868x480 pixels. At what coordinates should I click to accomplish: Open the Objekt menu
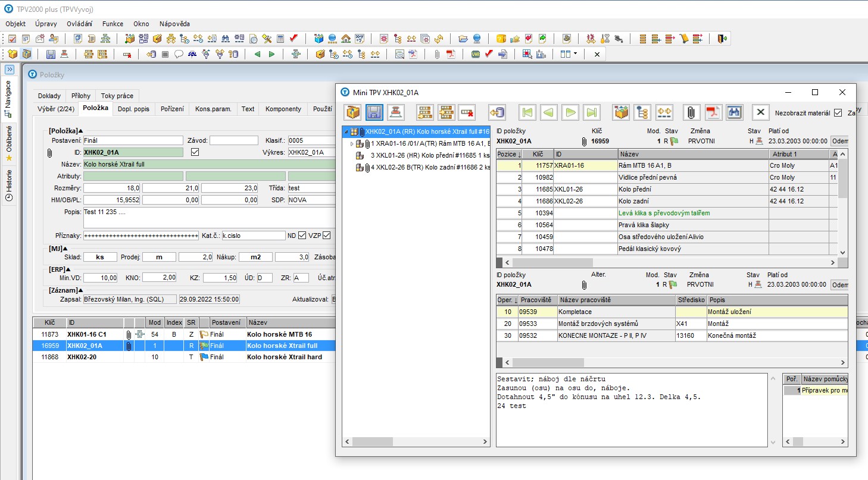[x=15, y=24]
